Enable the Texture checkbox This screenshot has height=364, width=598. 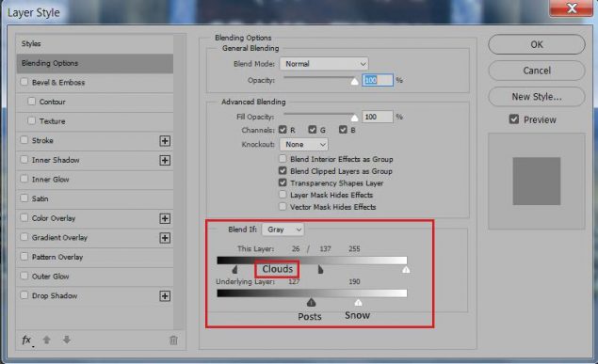32,120
